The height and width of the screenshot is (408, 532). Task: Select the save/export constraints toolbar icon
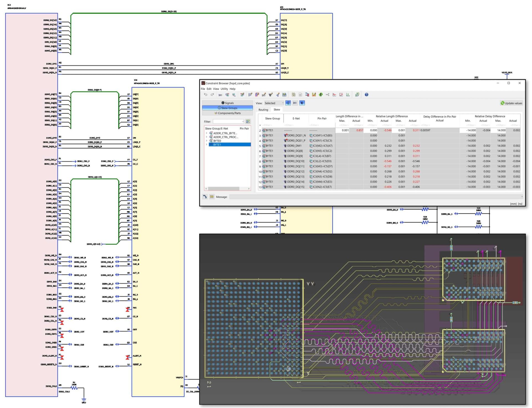[284, 95]
